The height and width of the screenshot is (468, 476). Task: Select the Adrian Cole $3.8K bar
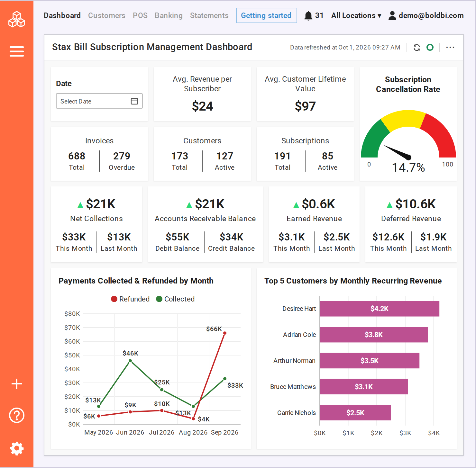tap(374, 335)
